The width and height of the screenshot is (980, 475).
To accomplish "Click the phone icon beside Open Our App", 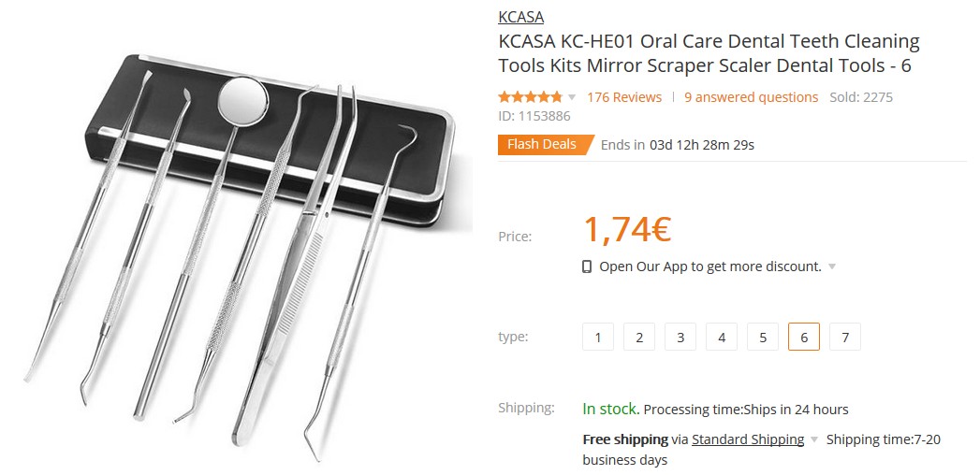I will click(586, 267).
